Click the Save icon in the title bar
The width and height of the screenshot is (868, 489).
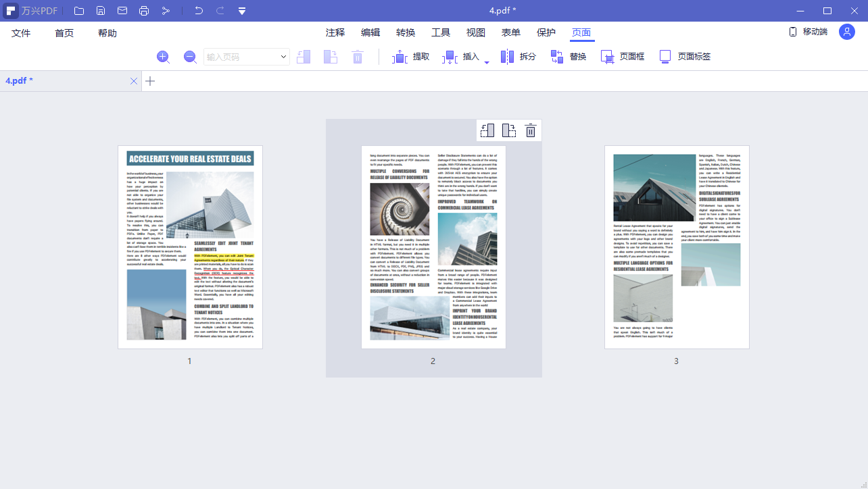coord(101,11)
